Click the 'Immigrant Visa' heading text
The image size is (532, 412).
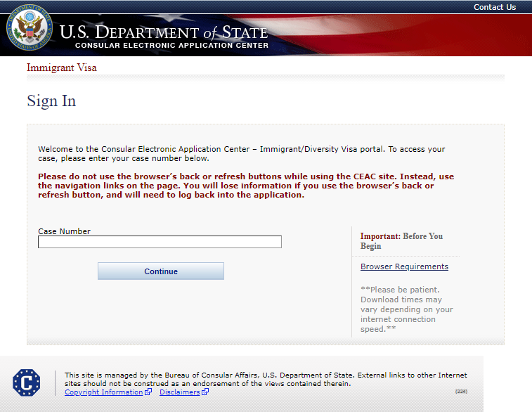pos(62,67)
